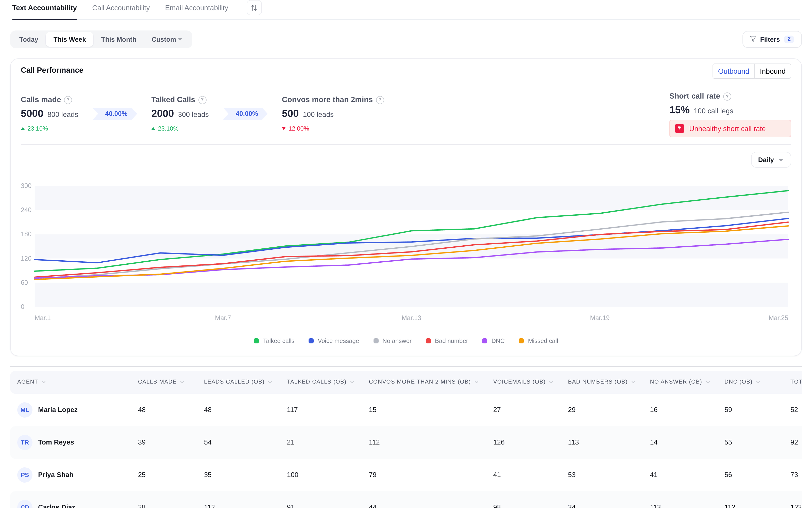Switch to Outbound calls view
Screen dimensions: 812x508
(733, 71)
